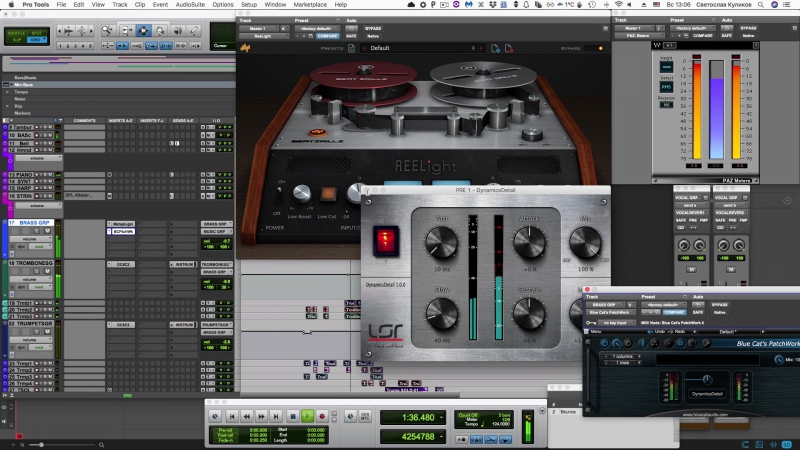
Task: Click GEN MTC button in transport
Action: [365, 416]
